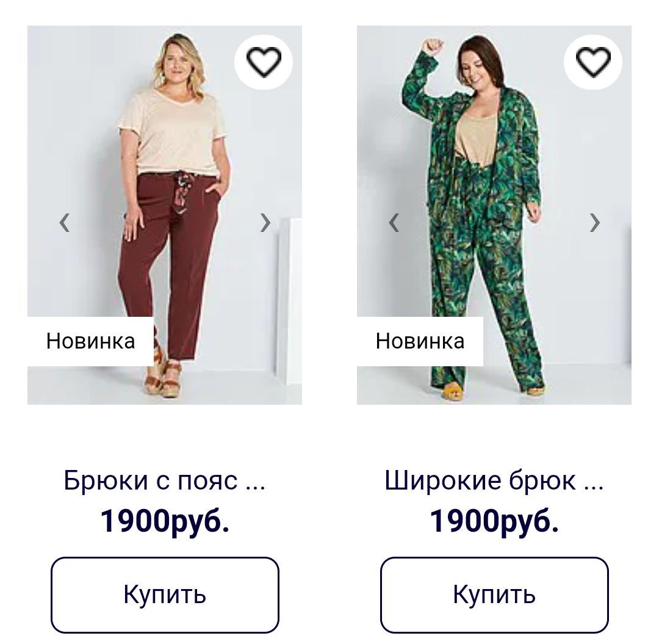Click the 1900руб. price of Брюки с пояс

point(165,521)
